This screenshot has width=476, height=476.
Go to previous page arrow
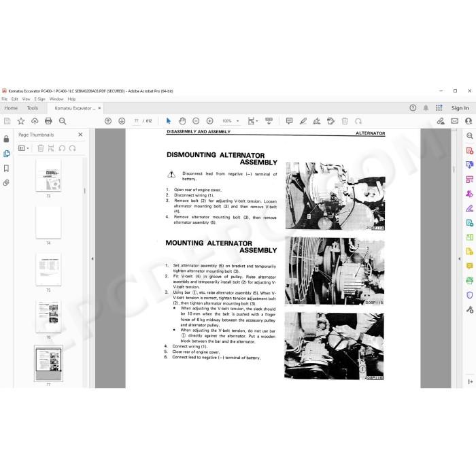(x=107, y=121)
